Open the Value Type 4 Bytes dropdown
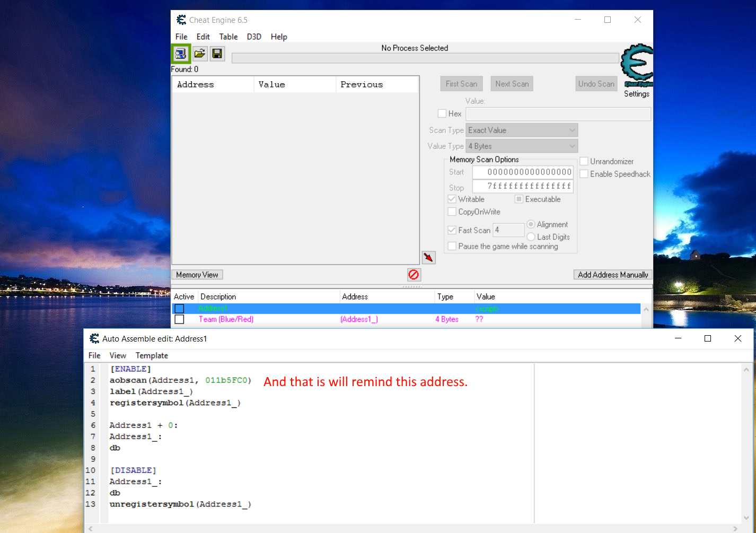This screenshot has width=756, height=533. [522, 146]
